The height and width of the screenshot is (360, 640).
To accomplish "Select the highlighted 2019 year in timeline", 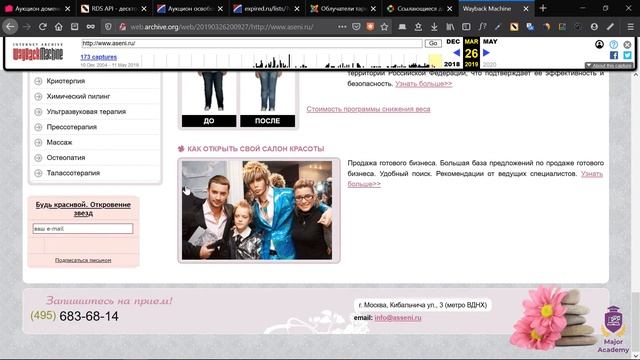I will tap(471, 64).
